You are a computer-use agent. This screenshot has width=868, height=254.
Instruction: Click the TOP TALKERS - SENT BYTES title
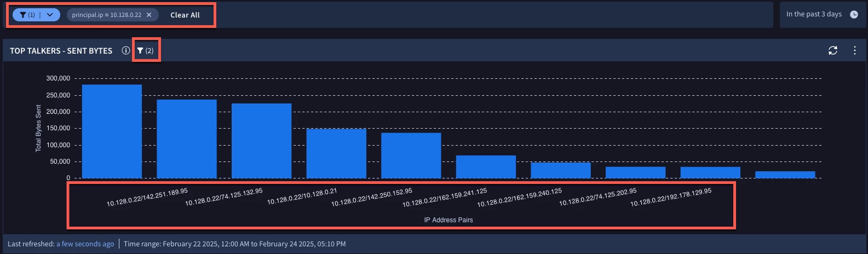61,50
